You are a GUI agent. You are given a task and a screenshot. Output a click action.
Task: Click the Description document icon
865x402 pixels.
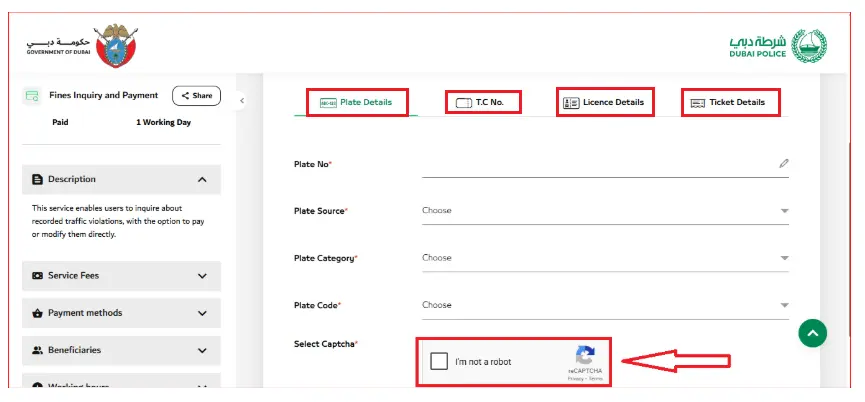[38, 179]
